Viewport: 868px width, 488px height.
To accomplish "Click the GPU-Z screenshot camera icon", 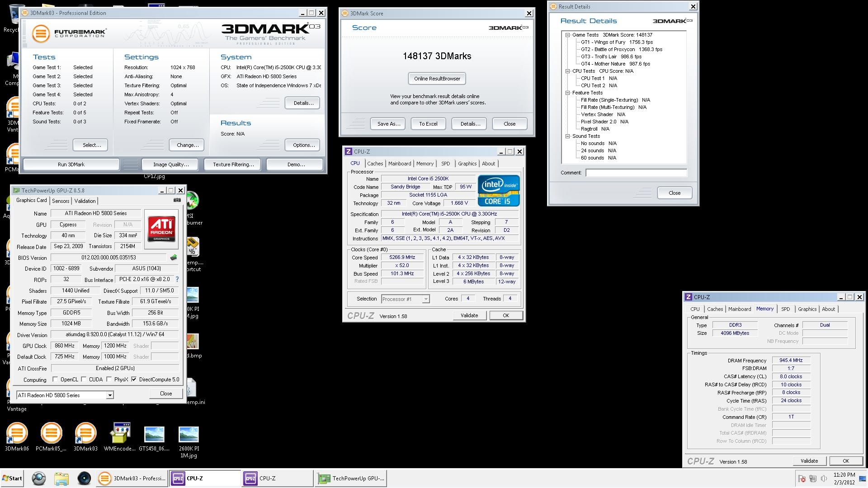I will pos(177,200).
